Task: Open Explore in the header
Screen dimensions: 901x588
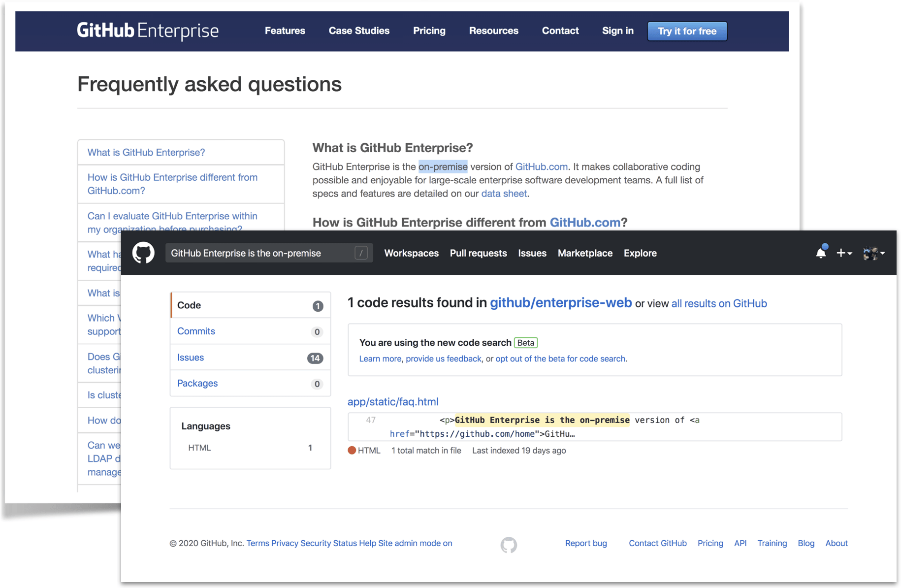Action: (640, 253)
